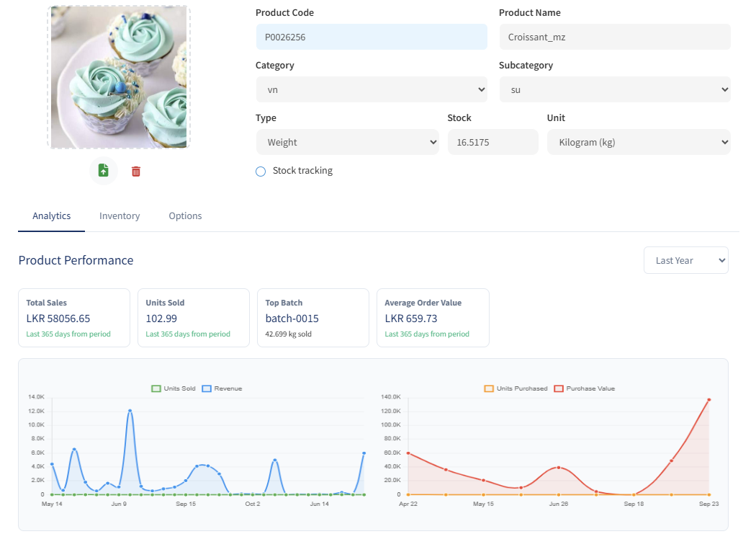Toggle the Units Purchased legend box
Viewport: 756px width, 534px height.
(x=489, y=388)
